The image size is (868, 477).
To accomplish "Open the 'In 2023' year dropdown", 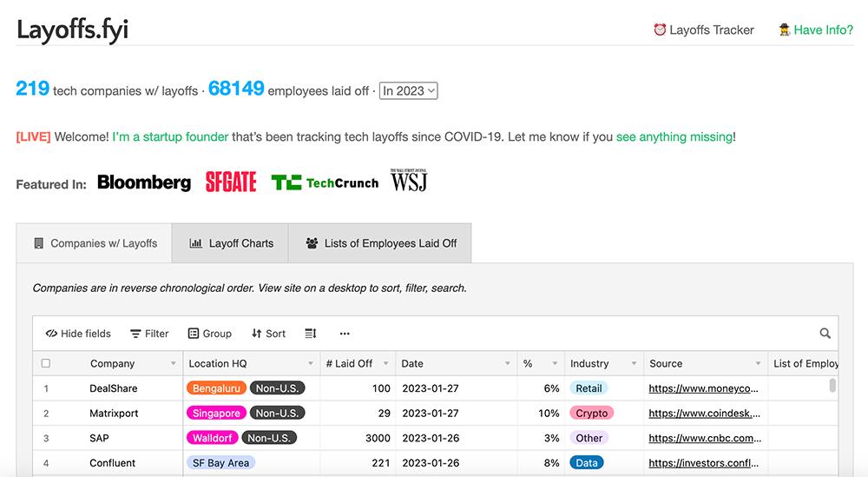I will pyautogui.click(x=409, y=91).
